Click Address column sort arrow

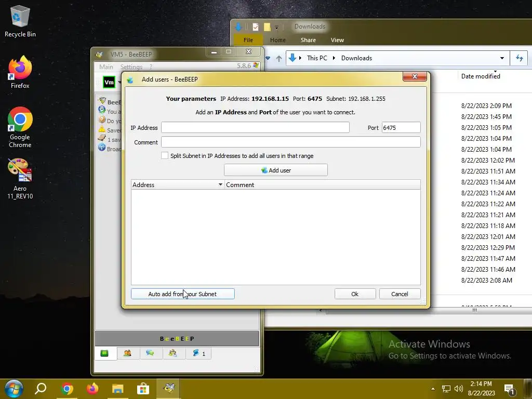[x=220, y=184]
